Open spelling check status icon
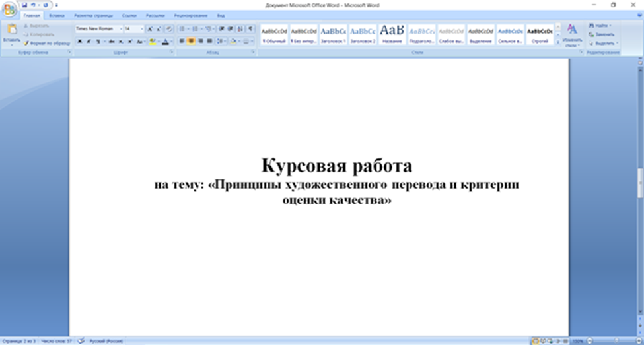 pyautogui.click(x=81, y=341)
